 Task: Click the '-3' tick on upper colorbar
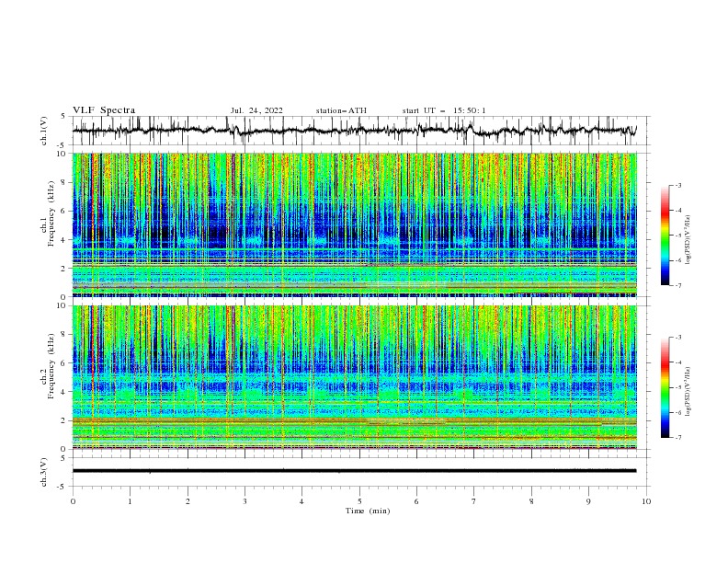678,185
